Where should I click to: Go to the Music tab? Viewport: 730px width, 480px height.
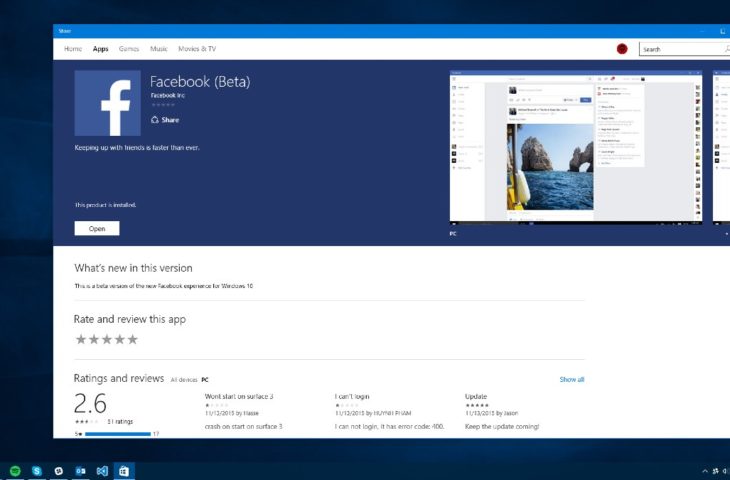[159, 48]
